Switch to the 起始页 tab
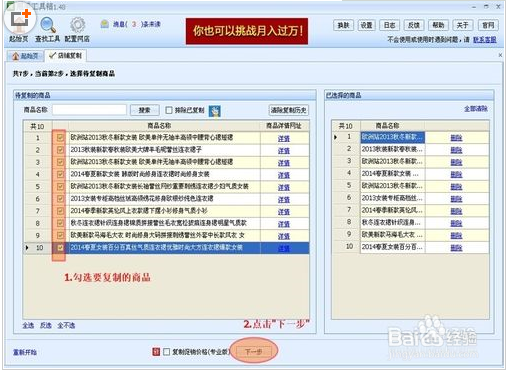The height and width of the screenshot is (373, 506). pyautogui.click(x=26, y=56)
